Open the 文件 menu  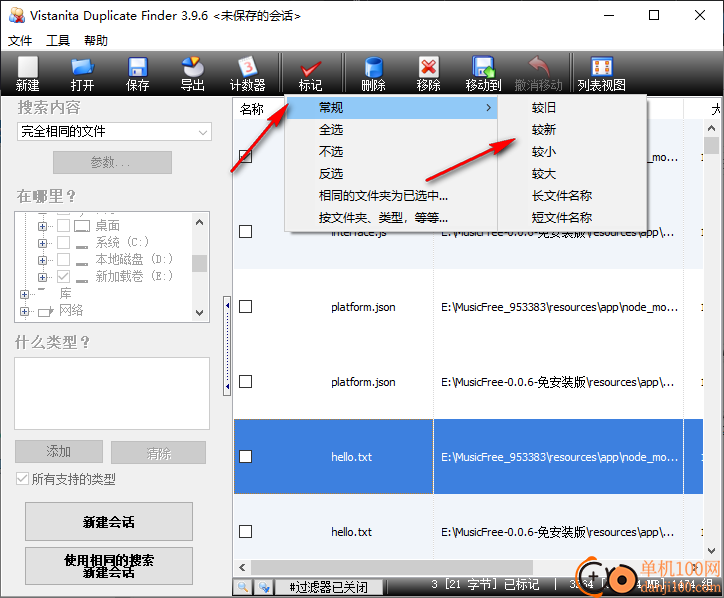click(x=20, y=41)
